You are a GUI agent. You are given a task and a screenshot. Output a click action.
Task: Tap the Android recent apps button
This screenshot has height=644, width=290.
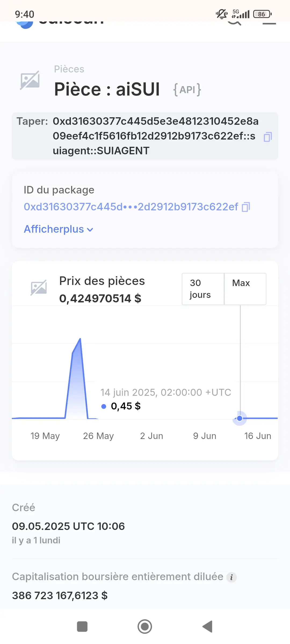(82, 627)
